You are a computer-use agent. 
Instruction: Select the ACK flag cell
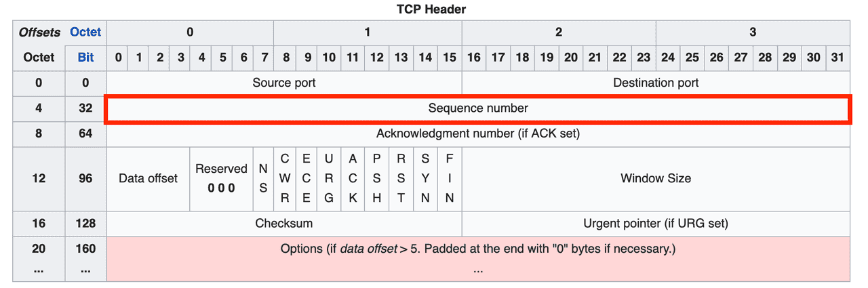tap(353, 179)
